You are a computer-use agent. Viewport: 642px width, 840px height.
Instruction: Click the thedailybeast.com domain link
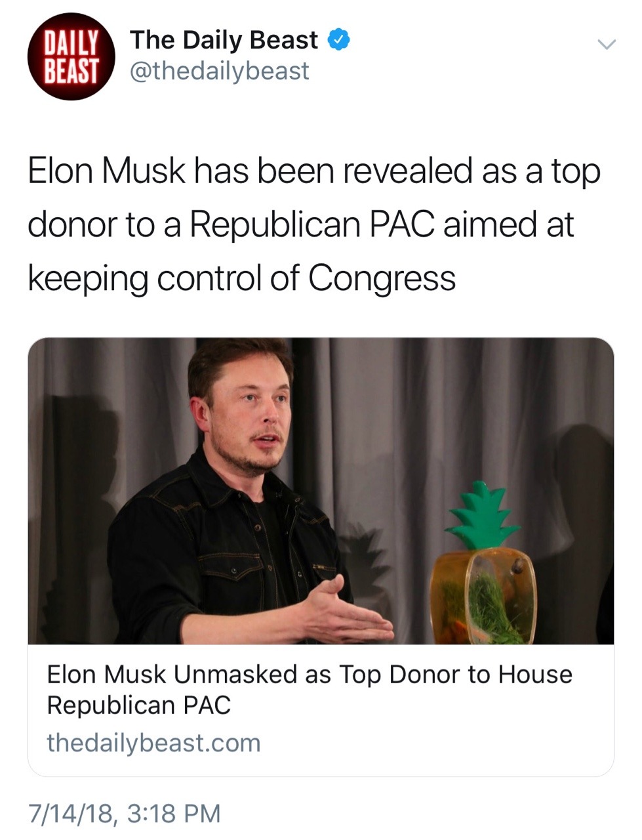(153, 743)
